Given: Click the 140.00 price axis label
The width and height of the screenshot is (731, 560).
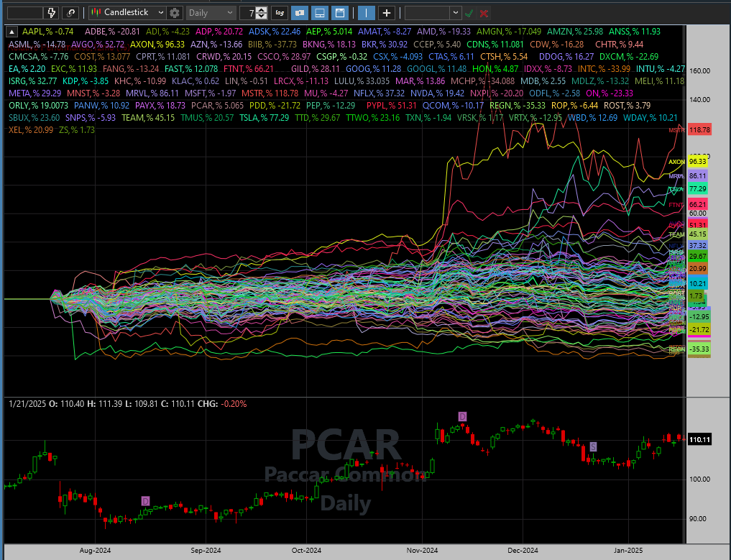Looking at the screenshot, I should coord(700,99).
